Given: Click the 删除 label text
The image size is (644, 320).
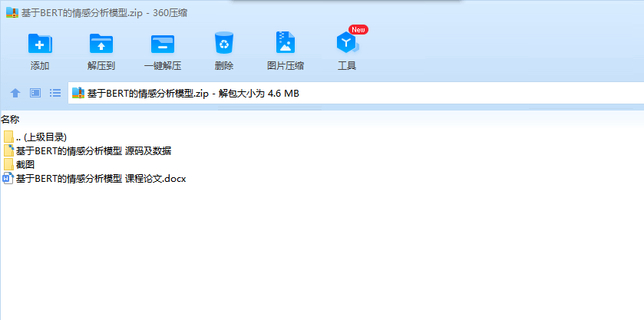Looking at the screenshot, I should 224,66.
